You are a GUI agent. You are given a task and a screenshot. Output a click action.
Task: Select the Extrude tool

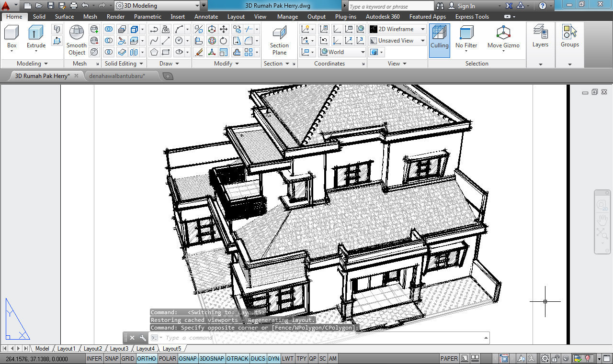coord(36,36)
